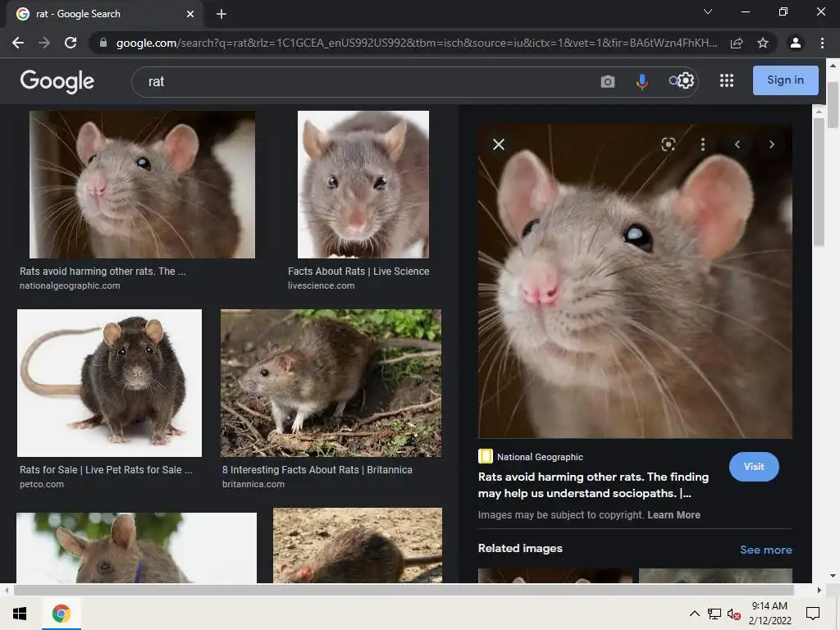840x630 pixels.
Task: Go to previous image in preview
Action: pos(737,144)
